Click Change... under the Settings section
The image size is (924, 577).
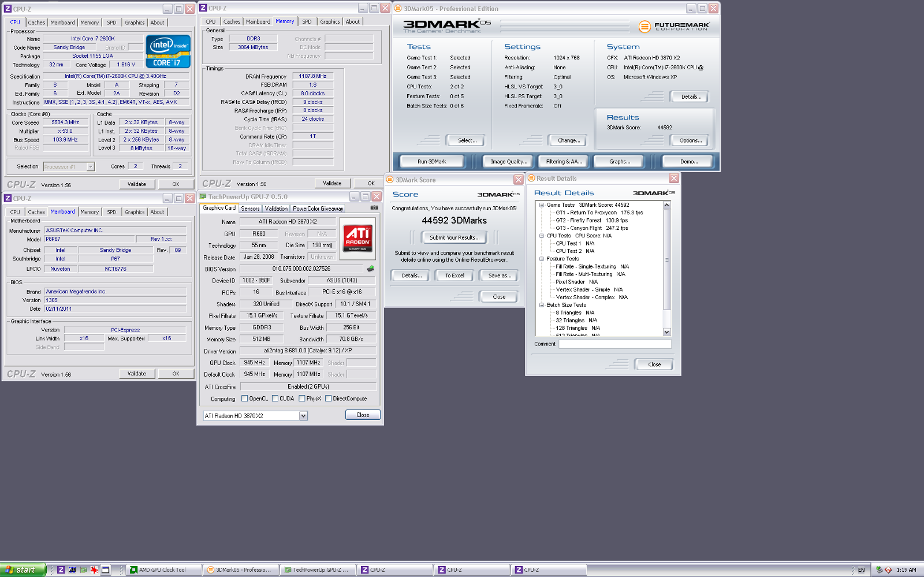569,140
